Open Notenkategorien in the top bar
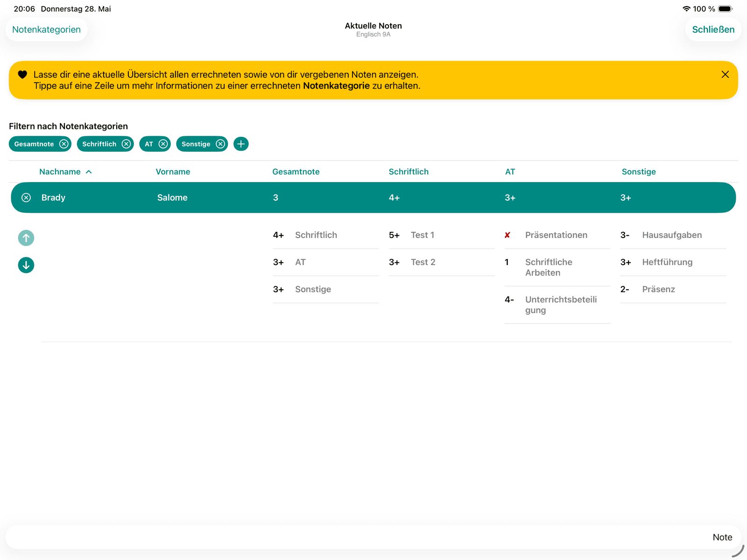Viewport: 747px width, 560px height. [46, 29]
